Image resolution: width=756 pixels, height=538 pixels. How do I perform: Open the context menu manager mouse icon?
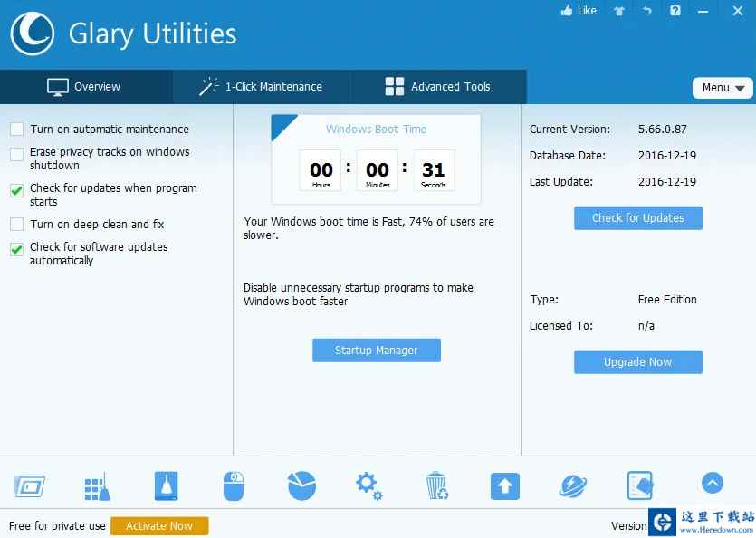234,486
